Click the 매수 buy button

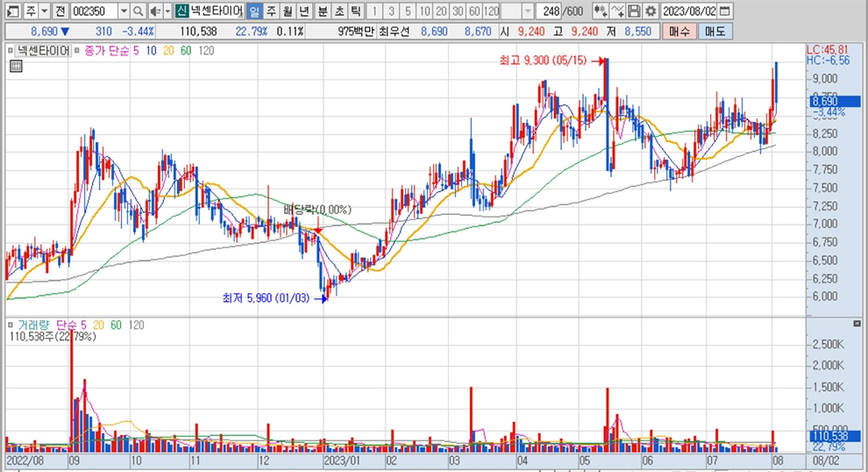tap(679, 31)
